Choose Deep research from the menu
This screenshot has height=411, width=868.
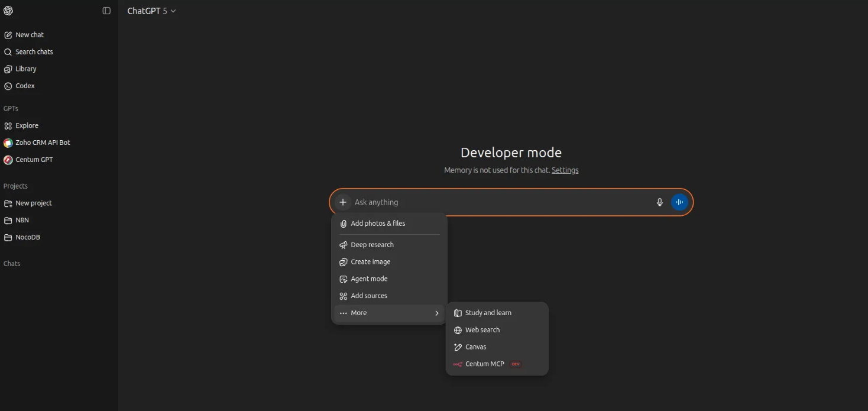[x=389, y=245]
